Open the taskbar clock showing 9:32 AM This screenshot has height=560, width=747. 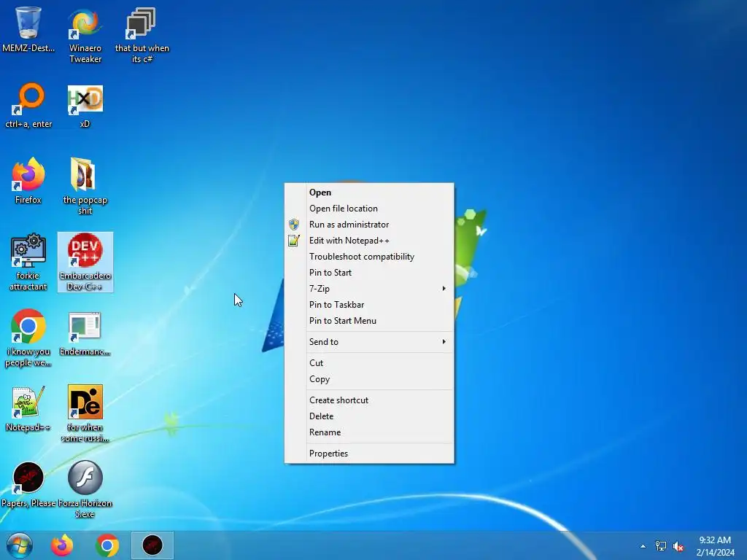715,546
